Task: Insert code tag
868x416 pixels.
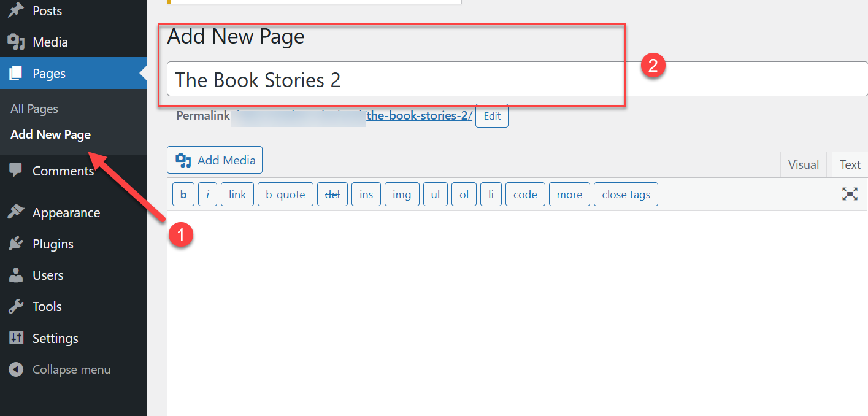Action: pyautogui.click(x=525, y=195)
